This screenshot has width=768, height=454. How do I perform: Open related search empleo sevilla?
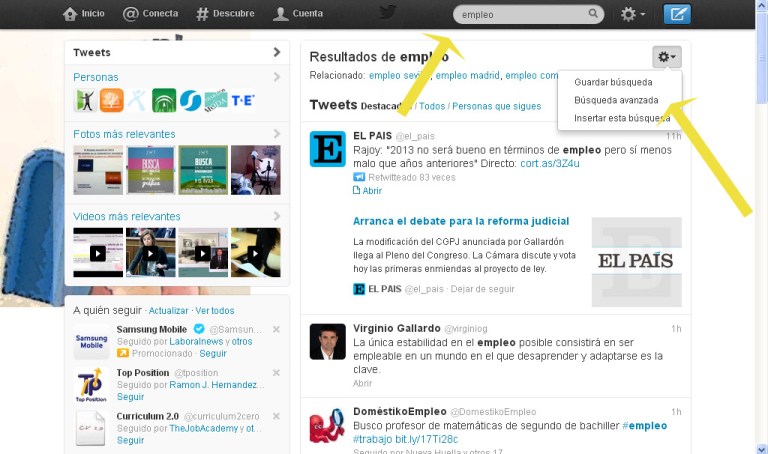(399, 75)
